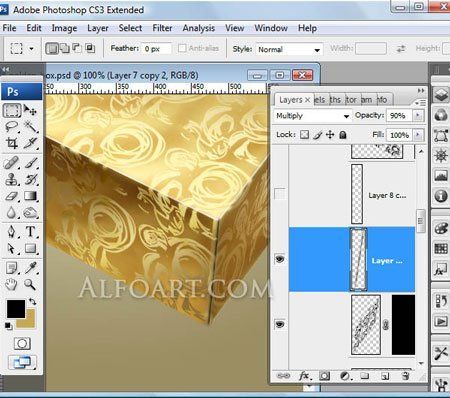Select the Lasso tool
450x398 pixels.
point(12,127)
